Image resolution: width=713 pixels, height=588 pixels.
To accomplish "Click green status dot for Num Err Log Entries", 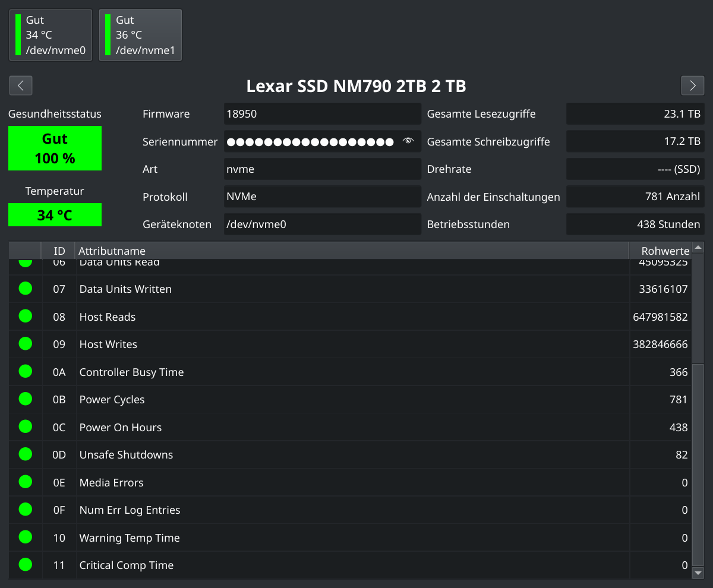I will pyautogui.click(x=25, y=510).
